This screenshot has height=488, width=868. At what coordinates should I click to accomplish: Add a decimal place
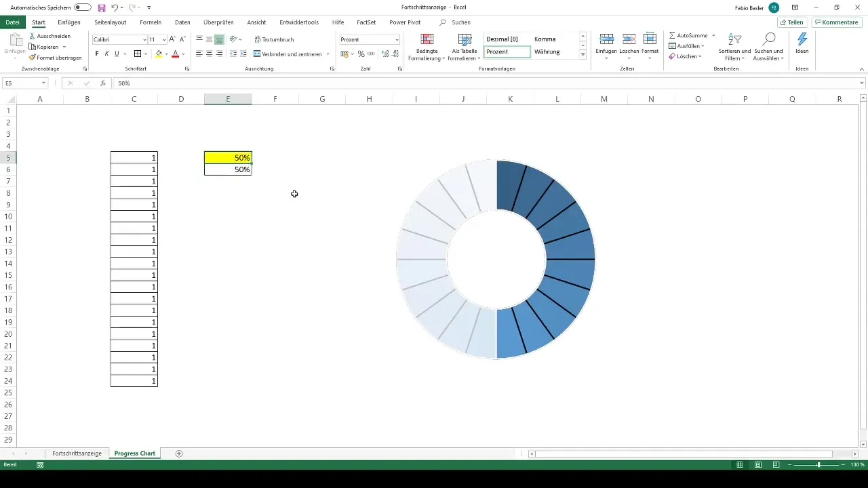[385, 54]
